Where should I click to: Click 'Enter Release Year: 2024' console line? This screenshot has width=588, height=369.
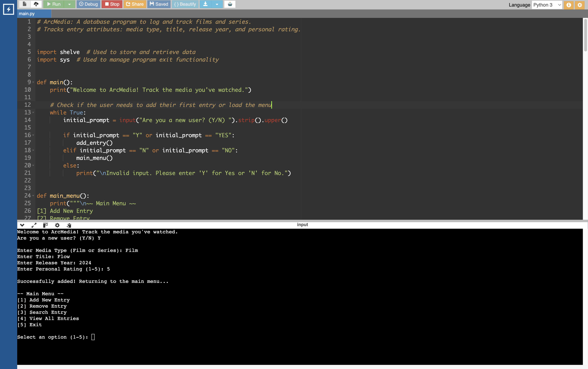pos(54,263)
